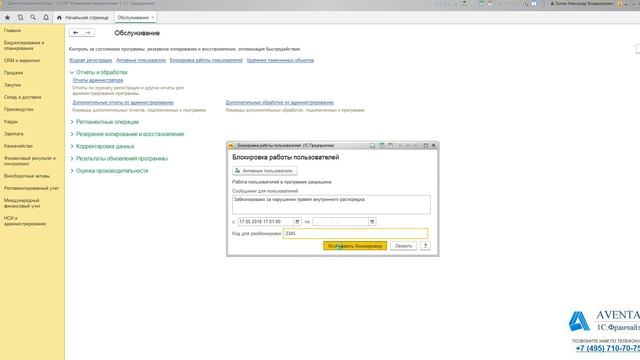Open the Закупки section

click(x=12, y=85)
